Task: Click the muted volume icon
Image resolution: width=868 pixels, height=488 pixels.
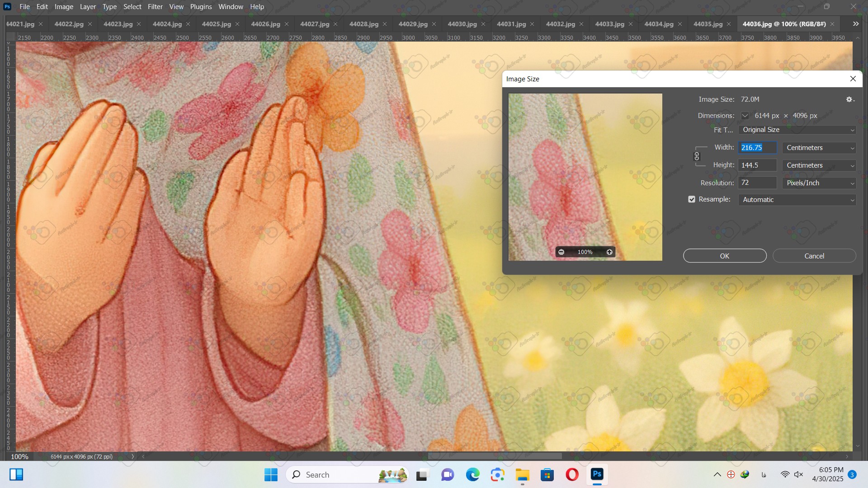Action: 798,475
